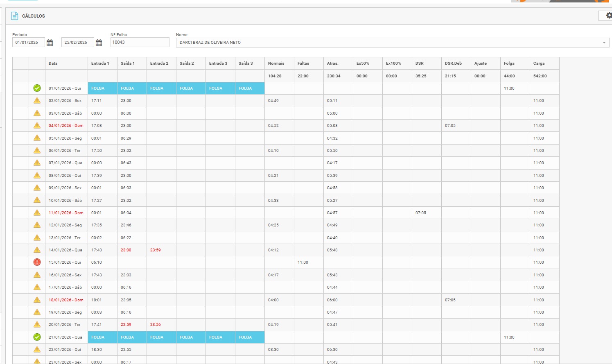Click the green check icon for 01/01/2026
Image resolution: width=612 pixels, height=364 pixels.
coord(37,88)
